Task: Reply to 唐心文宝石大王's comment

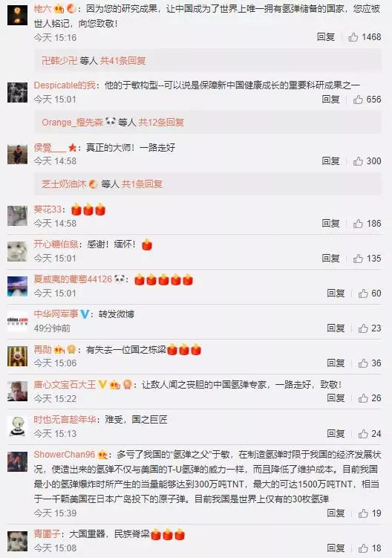Action: [336, 398]
